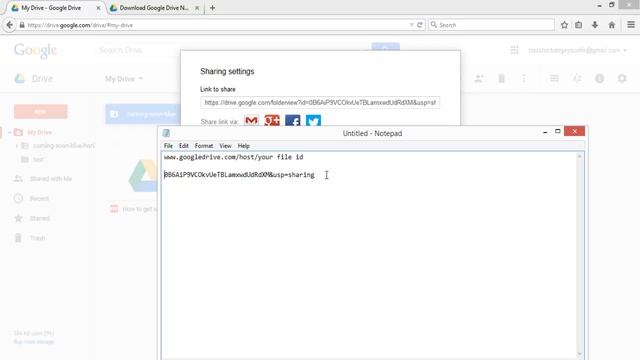
Task: Click the Google logo
Action: click(x=35, y=51)
